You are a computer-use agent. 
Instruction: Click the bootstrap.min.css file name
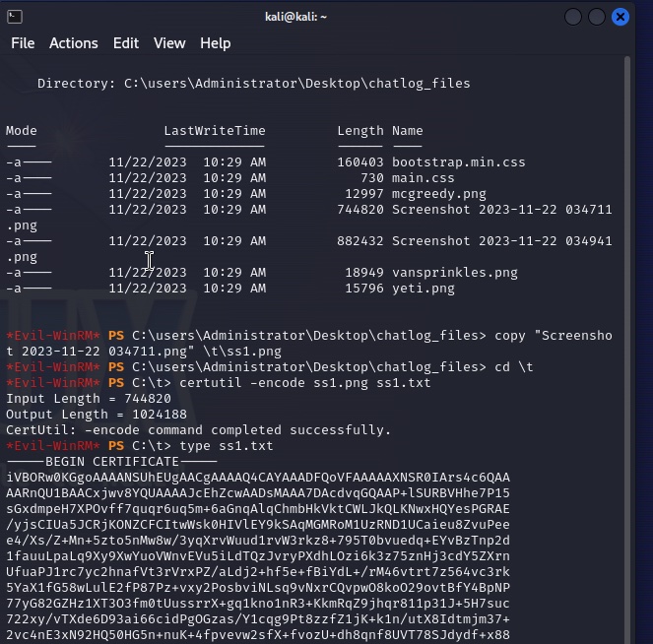coord(458,161)
